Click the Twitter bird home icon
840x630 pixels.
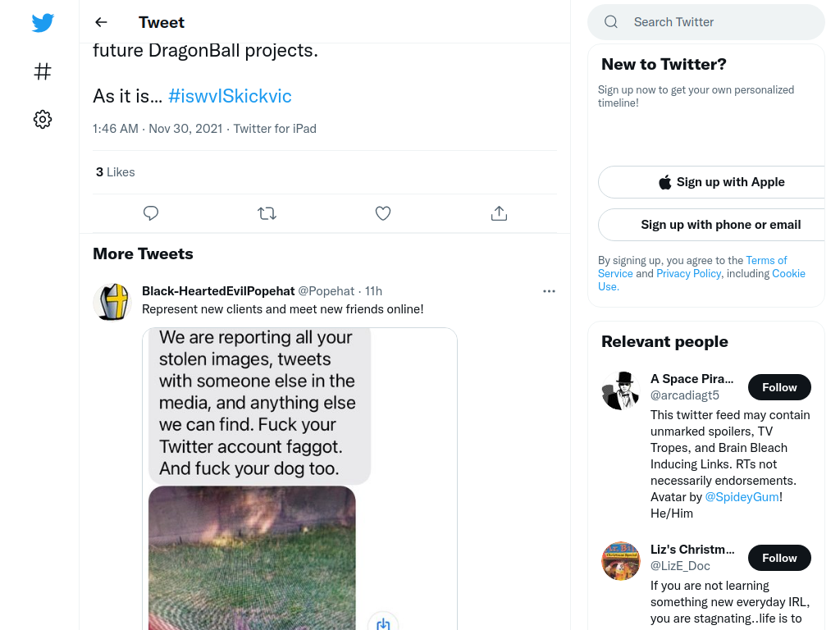pyautogui.click(x=43, y=22)
